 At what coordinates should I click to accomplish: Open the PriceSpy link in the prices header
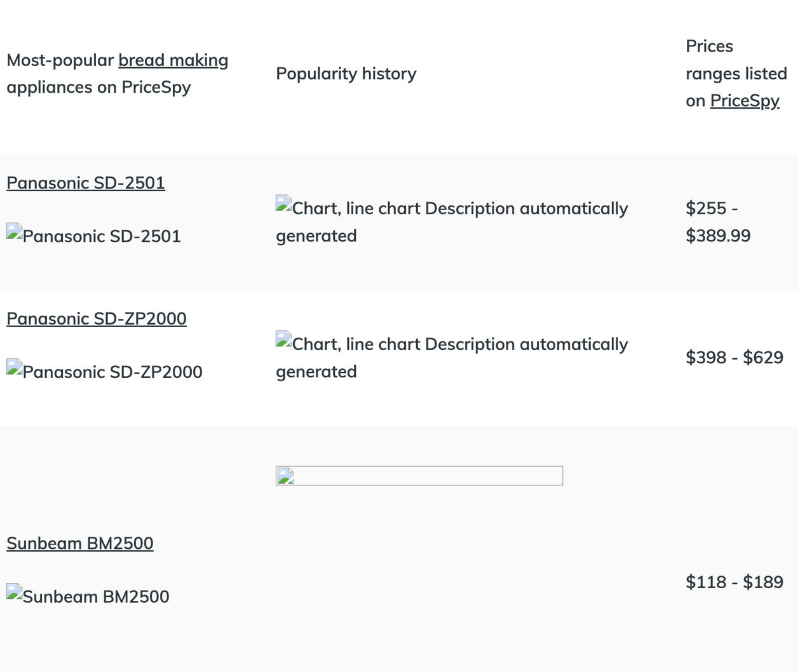coord(745,101)
